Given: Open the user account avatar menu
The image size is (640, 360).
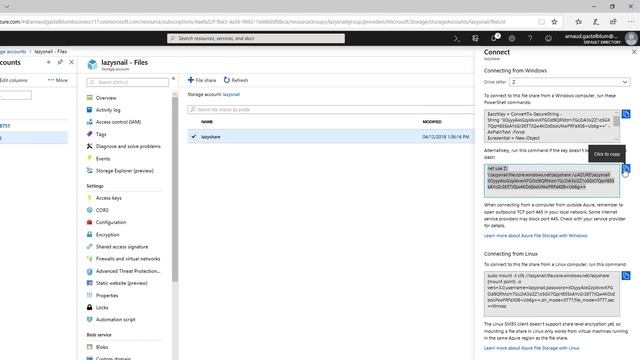Looking at the screenshot, I should (x=631, y=38).
